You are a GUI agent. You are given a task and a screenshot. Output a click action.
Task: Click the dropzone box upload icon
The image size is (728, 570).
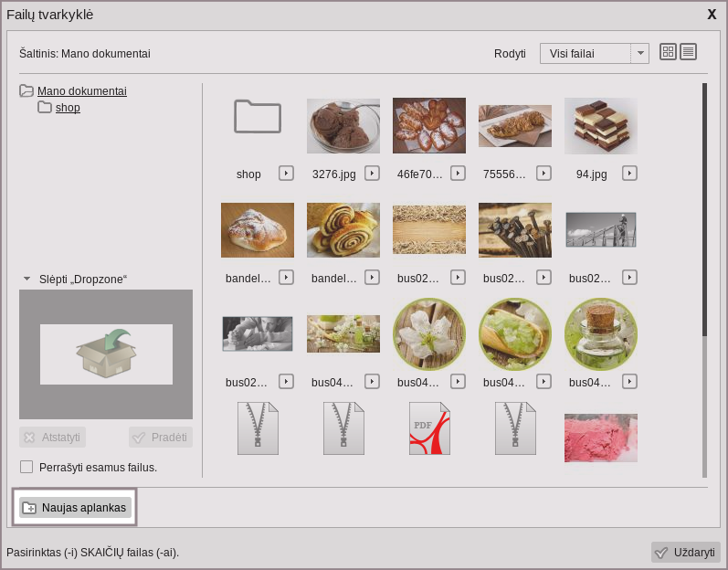(x=106, y=354)
